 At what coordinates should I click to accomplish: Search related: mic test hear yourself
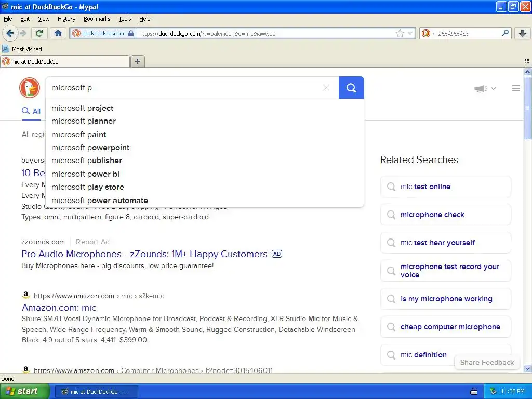click(445, 243)
